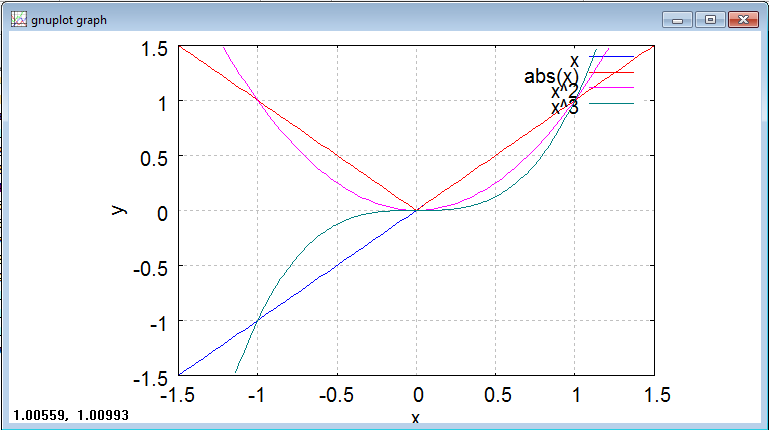Image resolution: width=769 pixels, height=430 pixels.
Task: Click the legend entry 'x^2'
Action: pos(564,91)
